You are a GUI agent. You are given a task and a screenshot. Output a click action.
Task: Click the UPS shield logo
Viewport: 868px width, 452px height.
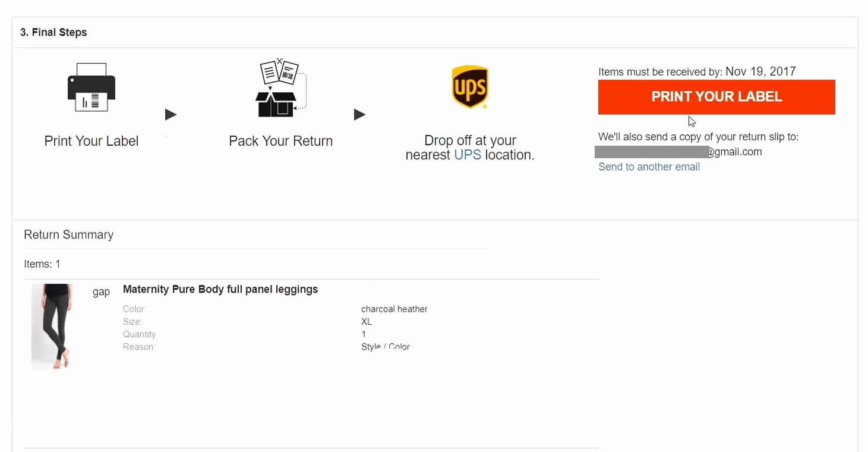click(470, 87)
